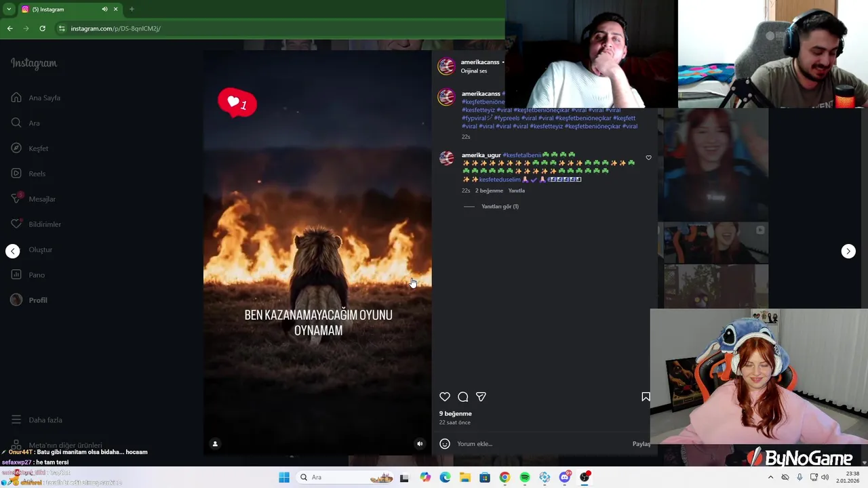The image size is (868, 488).
Task: Select Oluştur to create a post
Action: pos(32,249)
